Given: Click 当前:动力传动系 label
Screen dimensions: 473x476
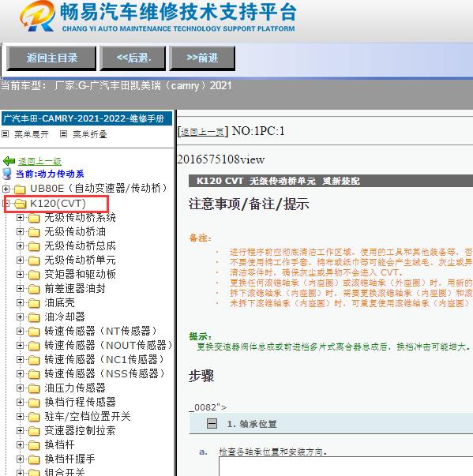Looking at the screenshot, I should click(50, 174).
